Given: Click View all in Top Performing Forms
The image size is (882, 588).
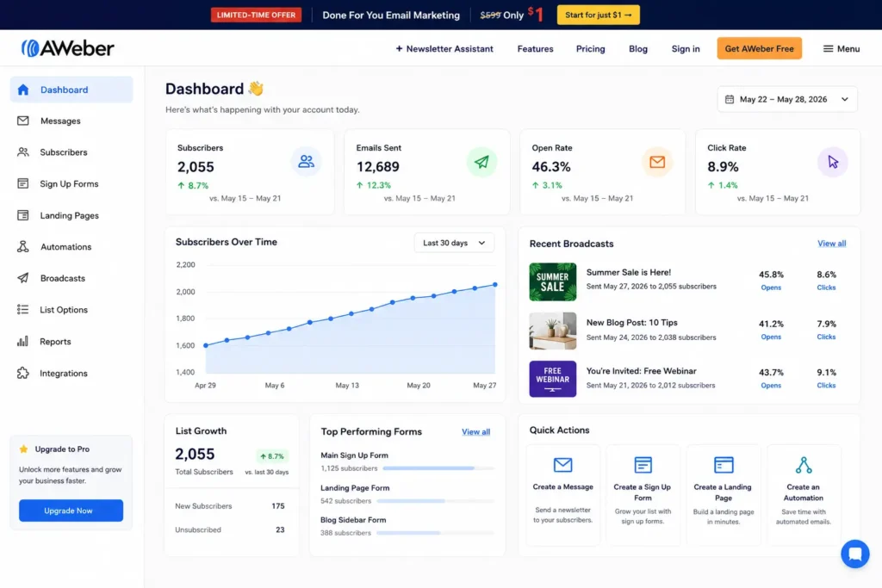Looking at the screenshot, I should tap(475, 431).
